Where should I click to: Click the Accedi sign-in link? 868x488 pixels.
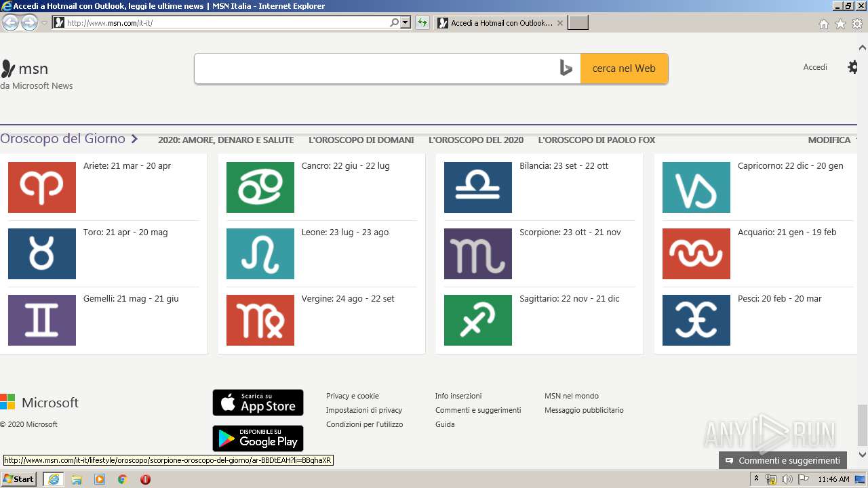point(815,67)
